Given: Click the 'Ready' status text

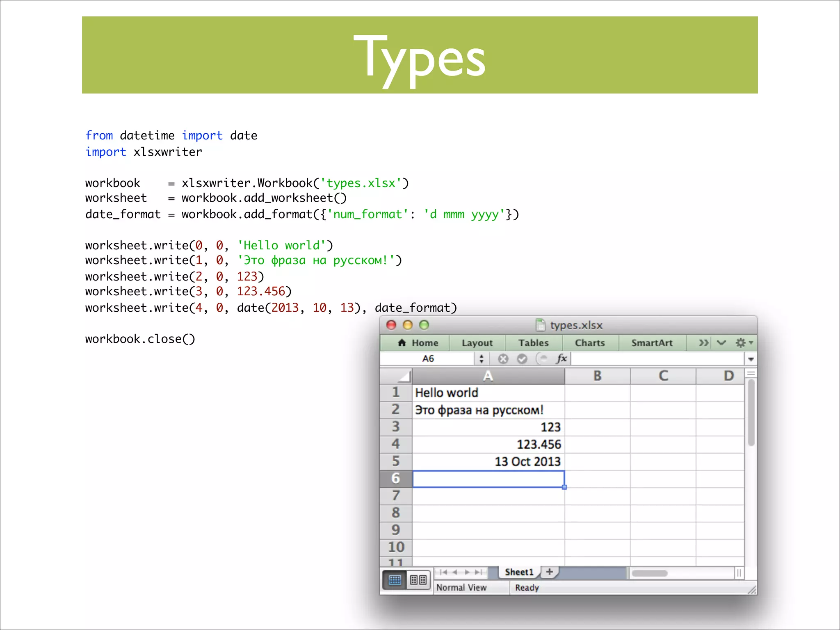Looking at the screenshot, I should tap(527, 588).
